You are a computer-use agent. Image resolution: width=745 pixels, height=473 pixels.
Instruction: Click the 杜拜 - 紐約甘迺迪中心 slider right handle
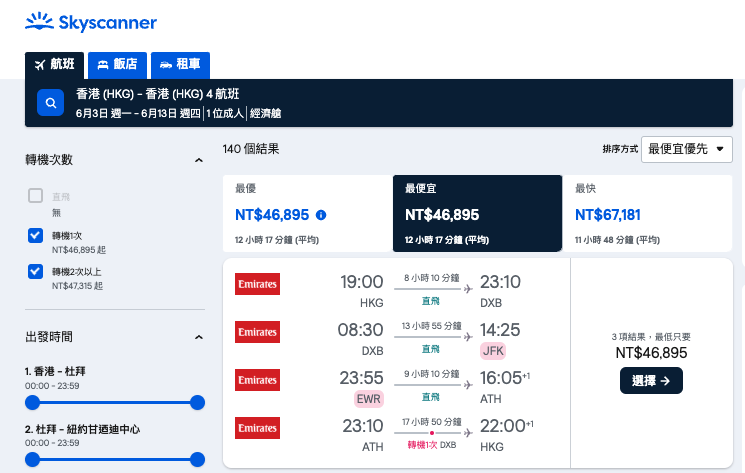(x=197, y=460)
